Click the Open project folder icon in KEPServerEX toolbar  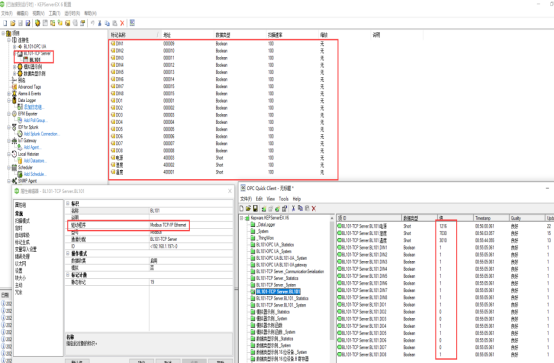coord(13,23)
